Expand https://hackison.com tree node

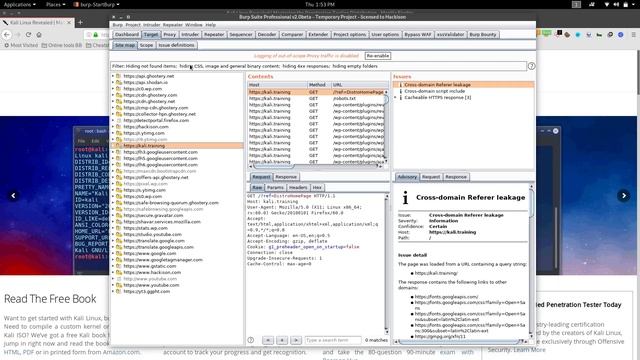tap(113, 127)
